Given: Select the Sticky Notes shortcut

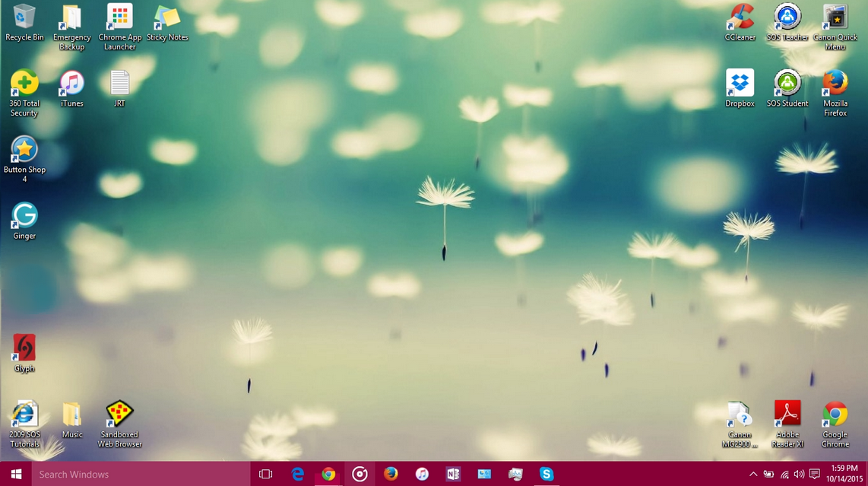Looking at the screenshot, I should tap(167, 22).
